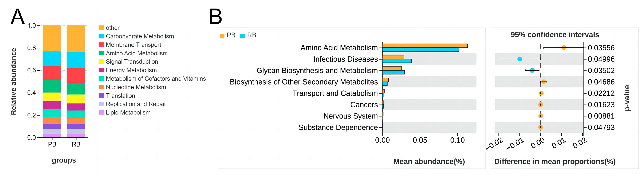
Task: Click the yellow Signal Transduction legend swatch
Action: [x=101, y=61]
